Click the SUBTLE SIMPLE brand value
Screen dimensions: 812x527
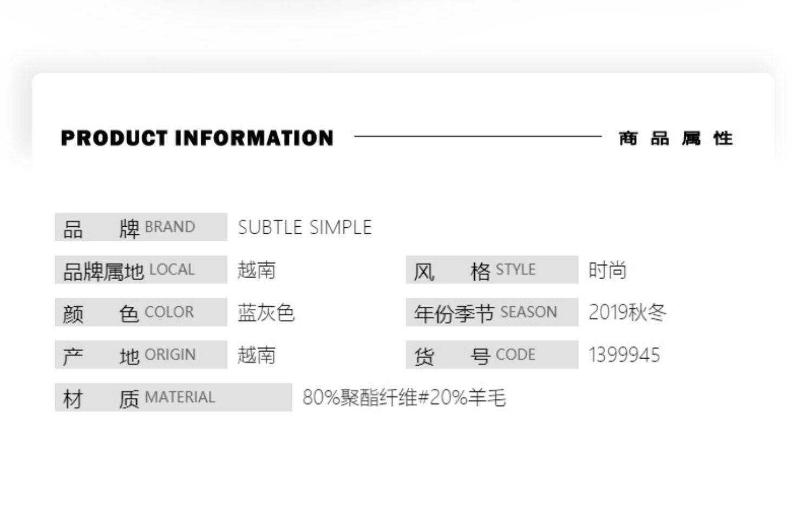coord(305,227)
